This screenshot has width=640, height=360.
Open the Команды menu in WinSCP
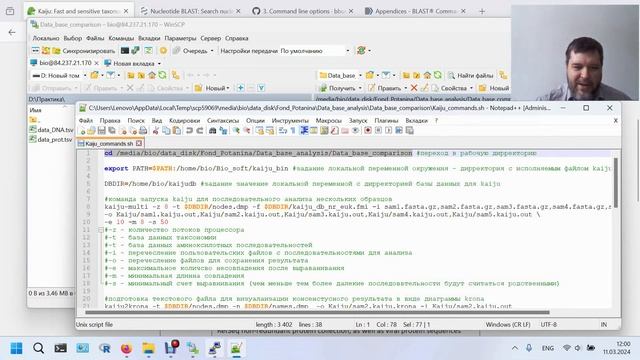(121, 38)
